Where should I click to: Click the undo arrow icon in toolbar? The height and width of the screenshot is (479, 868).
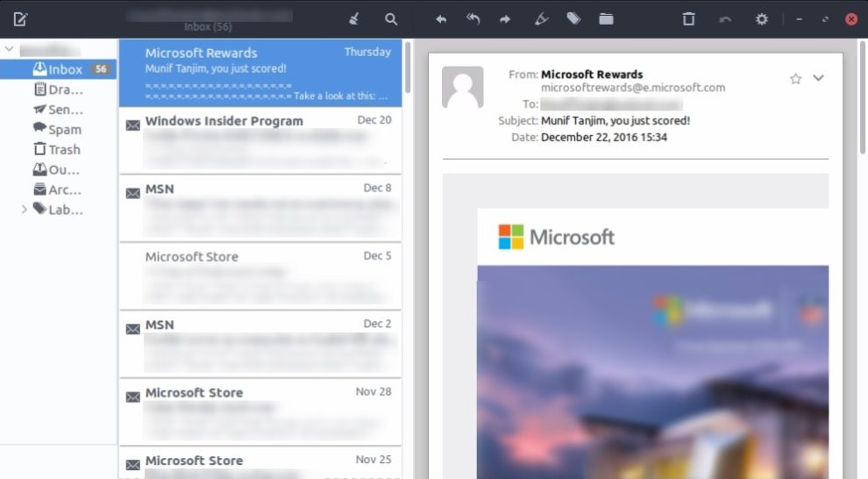(725, 19)
